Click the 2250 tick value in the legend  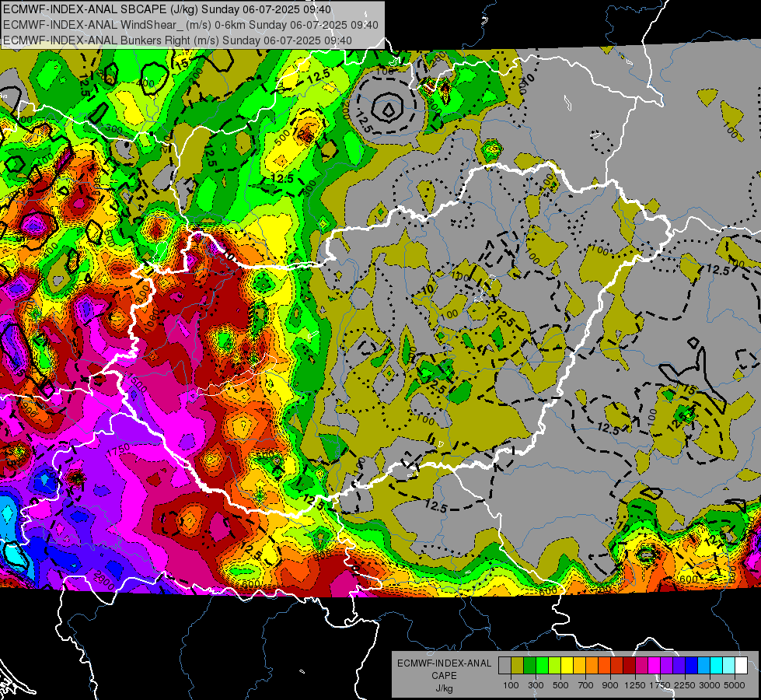click(x=684, y=685)
